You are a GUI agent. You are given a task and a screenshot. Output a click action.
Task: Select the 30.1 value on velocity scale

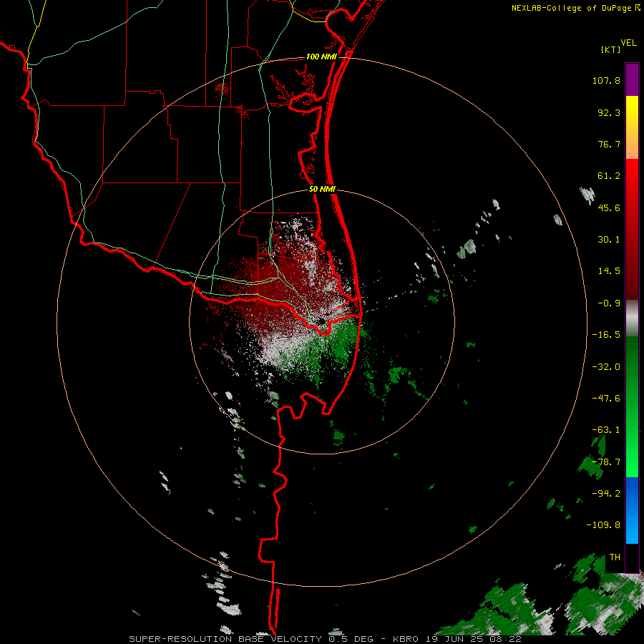click(609, 240)
